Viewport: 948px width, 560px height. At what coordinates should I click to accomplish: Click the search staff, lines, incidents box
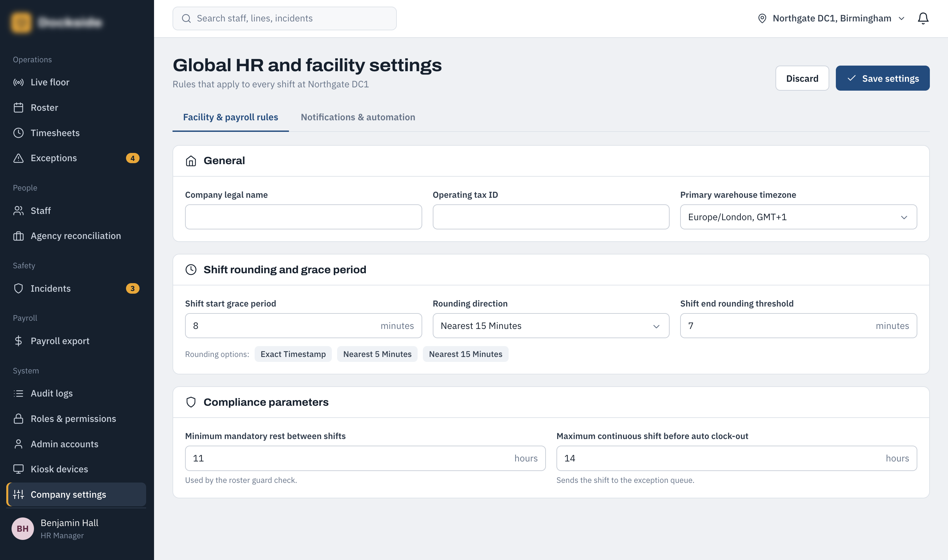click(x=284, y=18)
